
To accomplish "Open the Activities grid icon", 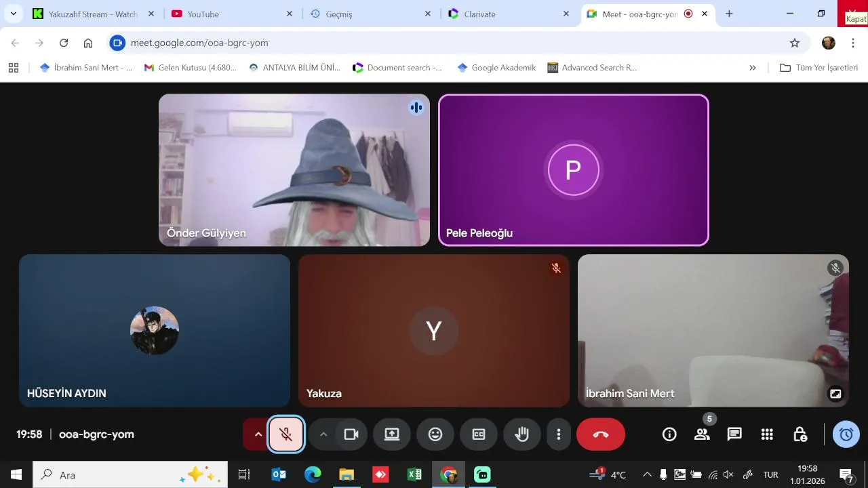I will coord(767,434).
